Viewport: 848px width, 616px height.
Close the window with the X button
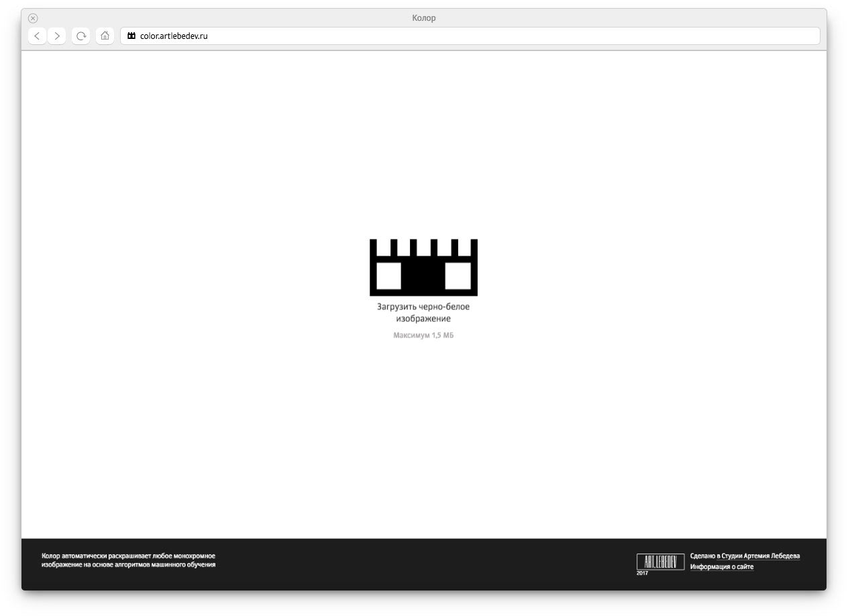(x=33, y=18)
